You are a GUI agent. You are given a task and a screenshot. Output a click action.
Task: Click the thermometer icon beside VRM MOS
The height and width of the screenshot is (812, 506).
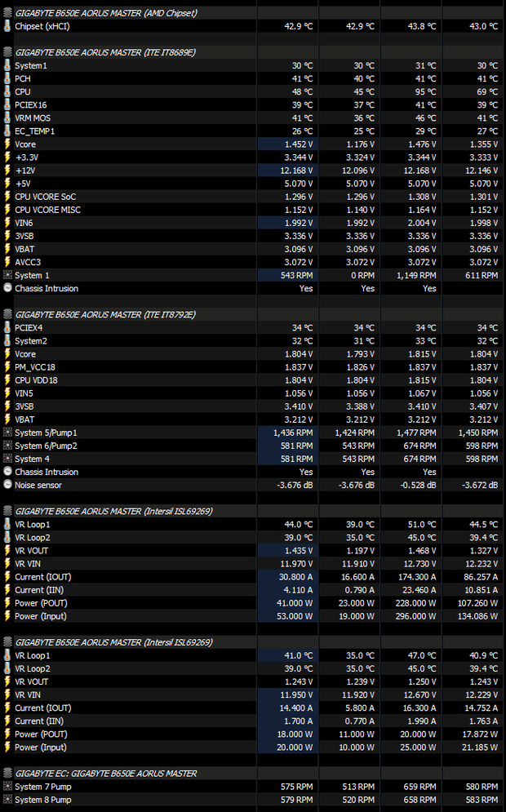pos(7,118)
